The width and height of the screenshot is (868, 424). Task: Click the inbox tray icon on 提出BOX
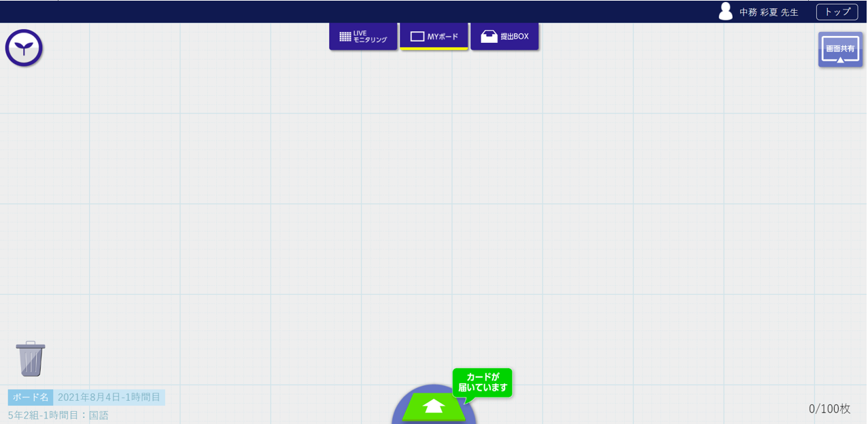pos(489,37)
